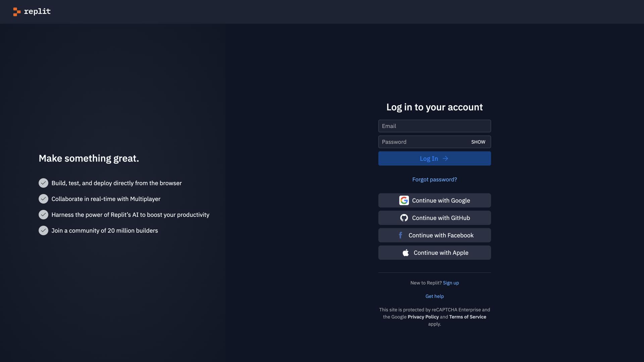Click the Apple logo icon
644x362 pixels.
click(x=406, y=253)
